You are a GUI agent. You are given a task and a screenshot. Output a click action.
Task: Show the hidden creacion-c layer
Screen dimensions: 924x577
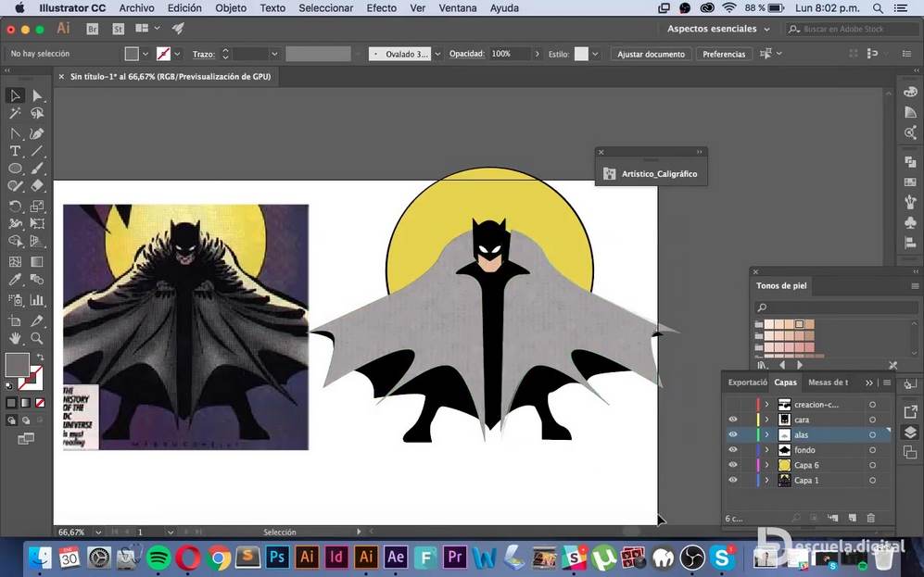point(732,405)
